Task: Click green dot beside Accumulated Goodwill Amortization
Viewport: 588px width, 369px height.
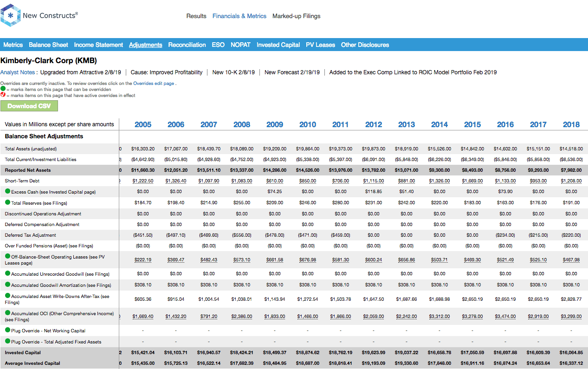Action: click(x=7, y=285)
